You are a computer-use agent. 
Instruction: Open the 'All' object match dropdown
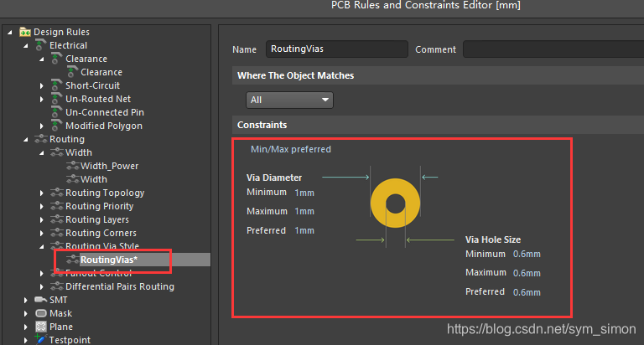(290, 100)
